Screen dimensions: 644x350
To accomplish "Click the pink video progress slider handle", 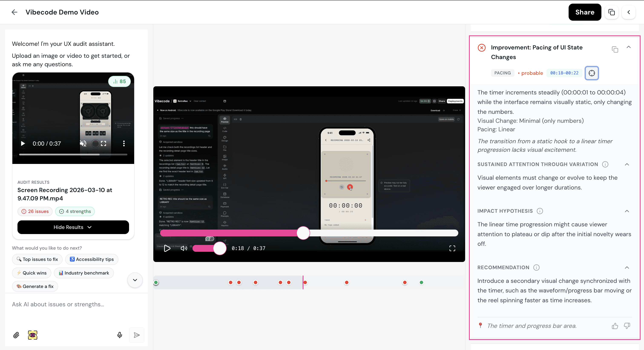I will pyautogui.click(x=303, y=233).
